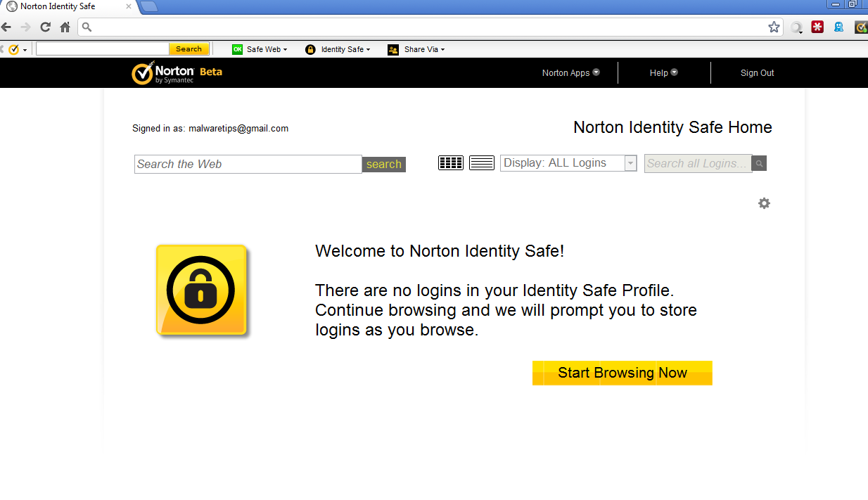Click the yellow padlock Identity Safe image
This screenshot has height=500, width=868.
[202, 290]
